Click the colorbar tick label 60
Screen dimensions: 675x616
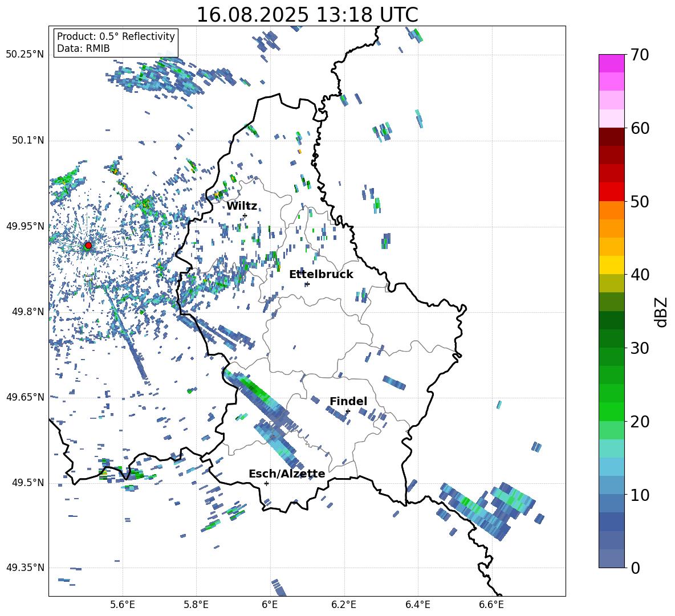point(640,128)
